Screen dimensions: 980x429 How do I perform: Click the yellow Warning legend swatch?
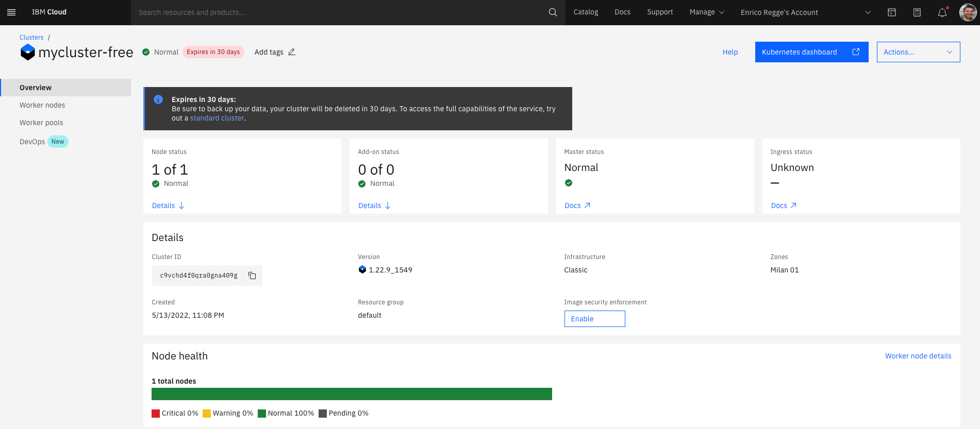click(x=207, y=414)
